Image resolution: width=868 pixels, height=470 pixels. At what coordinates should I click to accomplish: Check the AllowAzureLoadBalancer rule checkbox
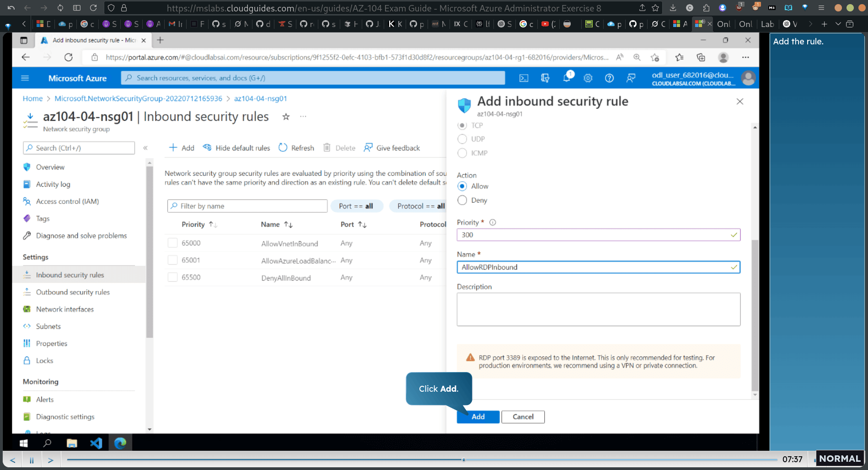172,260
